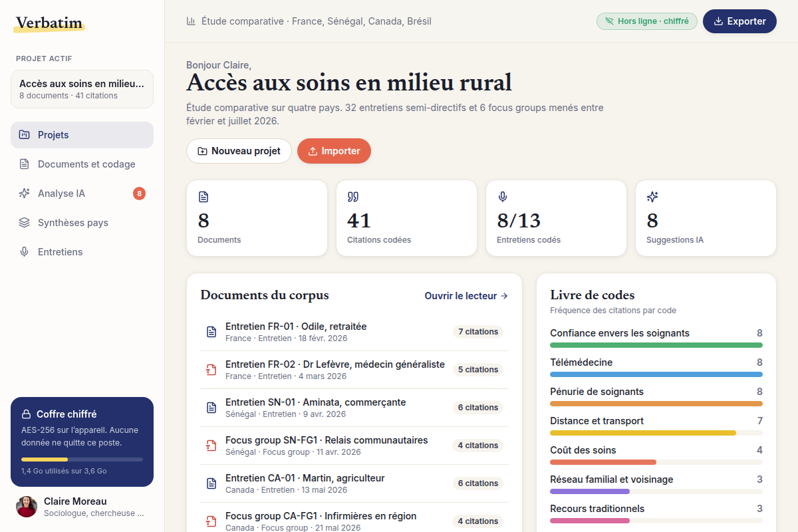Open Focus group SN-FG1 · Relais communautaires
Image resolution: width=798 pixels, height=532 pixels.
(354, 446)
